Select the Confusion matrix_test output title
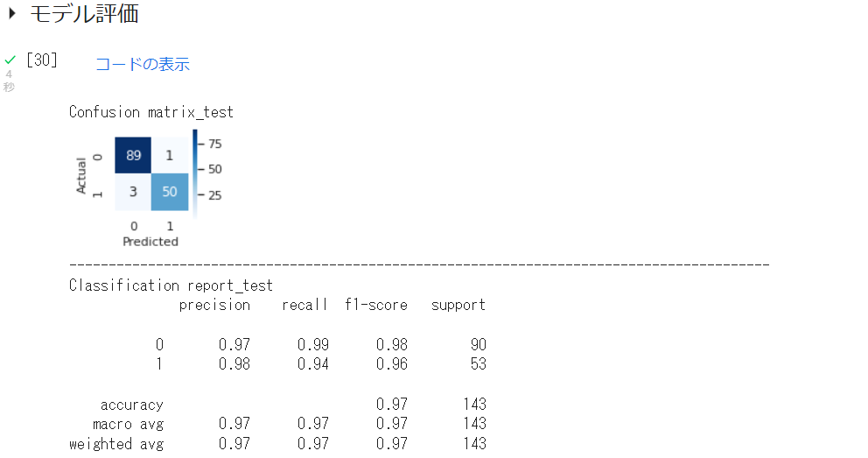Viewport: 868px width, 458px height. (x=151, y=112)
